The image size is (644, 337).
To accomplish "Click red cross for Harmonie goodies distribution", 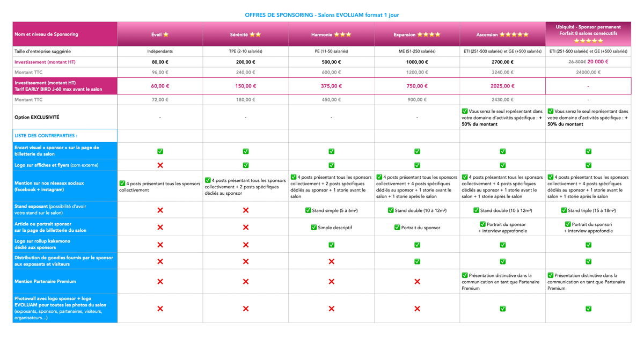I will (332, 261).
